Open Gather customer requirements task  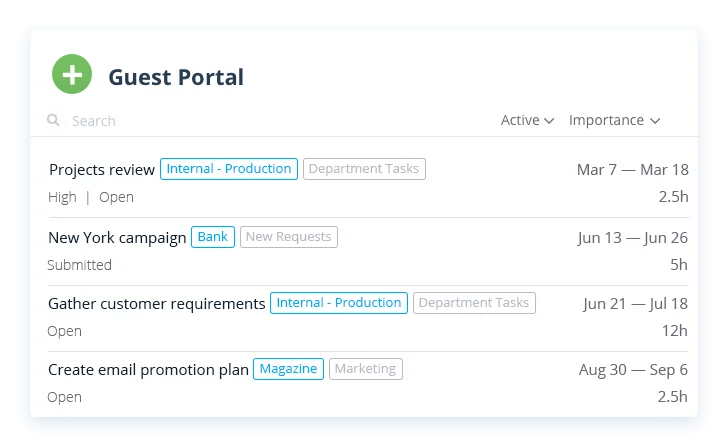point(157,303)
